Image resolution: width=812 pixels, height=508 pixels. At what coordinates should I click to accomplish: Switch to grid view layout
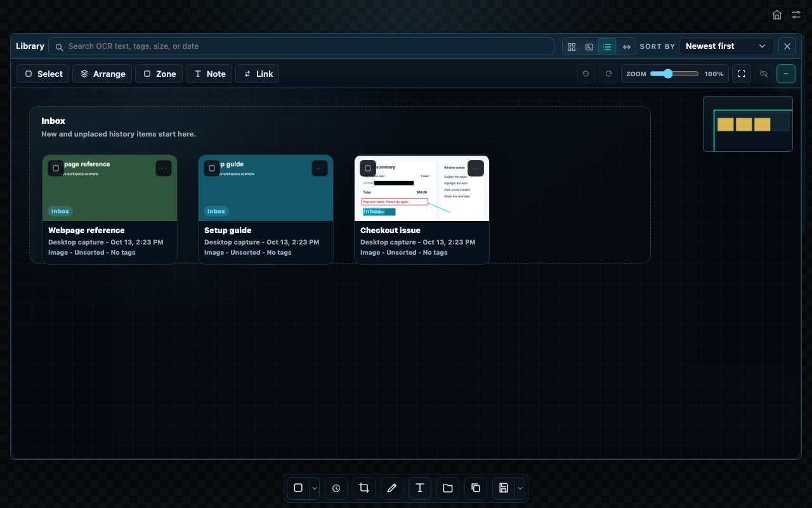click(x=572, y=46)
